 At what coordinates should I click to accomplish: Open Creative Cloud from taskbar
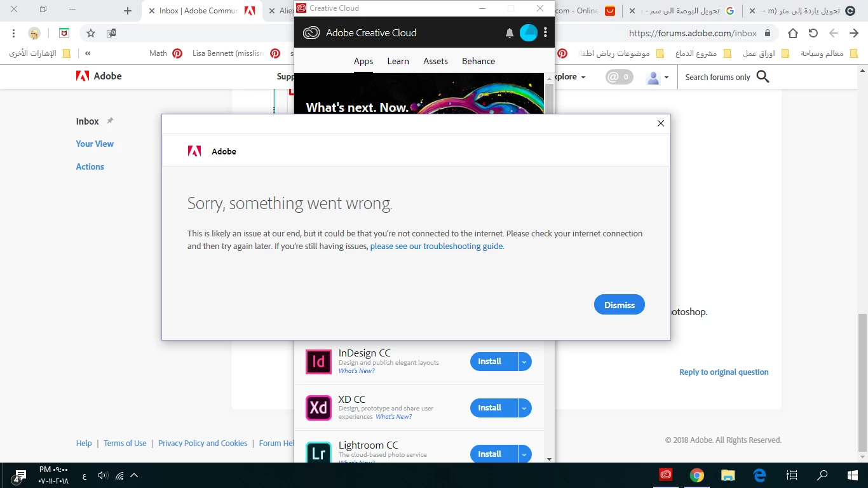click(665, 475)
